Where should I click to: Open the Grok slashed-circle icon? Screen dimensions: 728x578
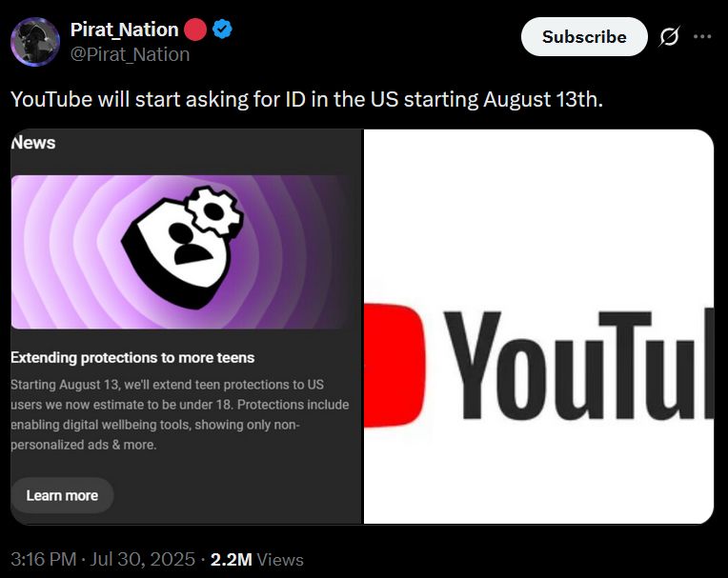670,36
